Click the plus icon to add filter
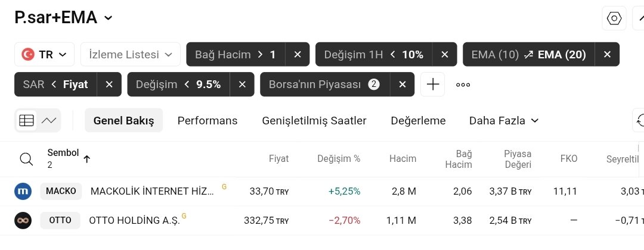Screen dimensions: 644x250 (433, 85)
